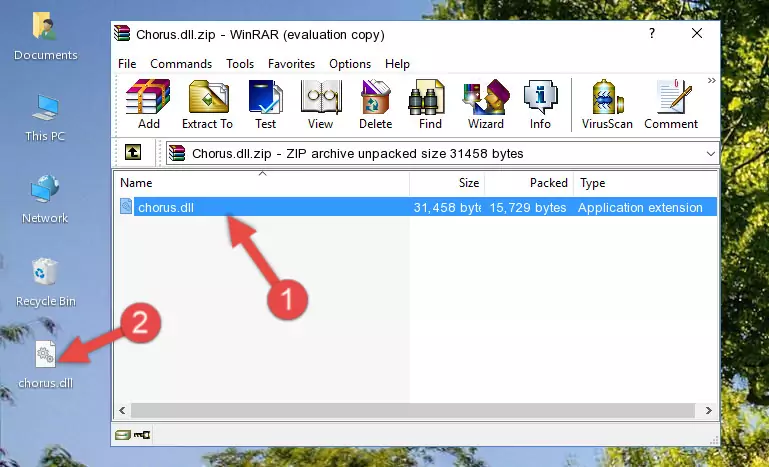The image size is (769, 467).
Task: Open the Options menu
Action: pos(350,64)
